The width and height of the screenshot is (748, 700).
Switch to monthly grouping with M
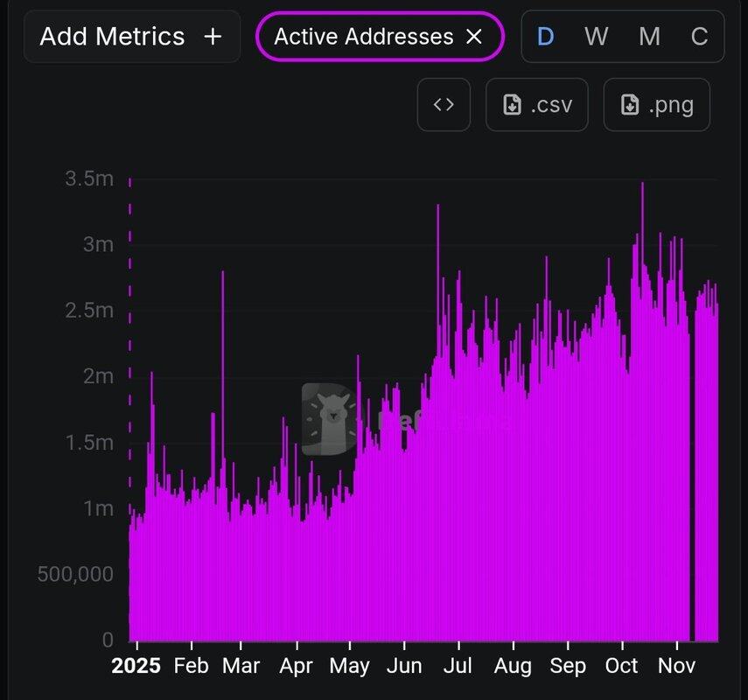pos(649,37)
